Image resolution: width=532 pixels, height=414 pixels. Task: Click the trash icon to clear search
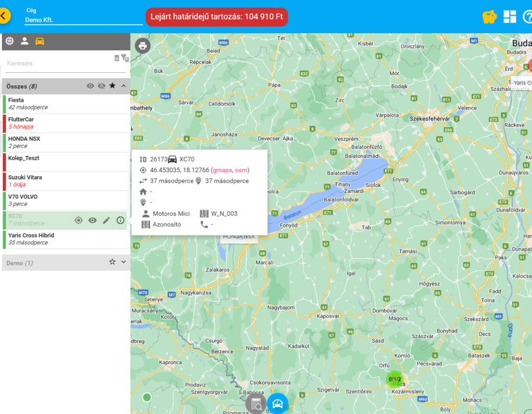[x=116, y=58]
